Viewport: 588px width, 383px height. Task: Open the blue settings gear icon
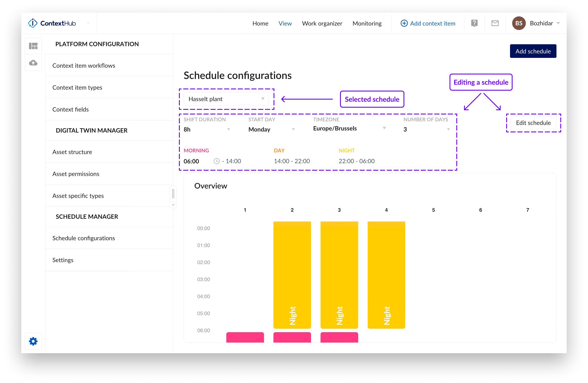[x=33, y=341]
